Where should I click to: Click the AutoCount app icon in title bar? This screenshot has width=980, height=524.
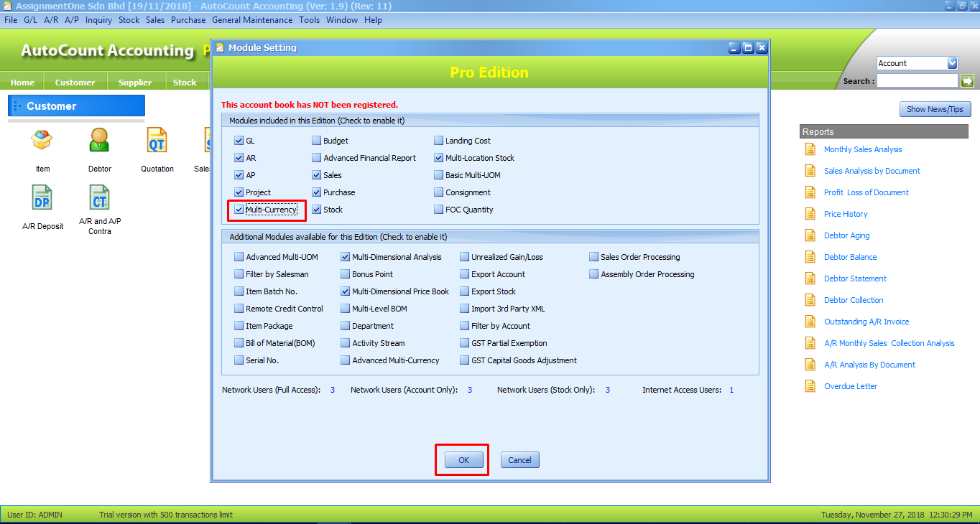(7, 6)
